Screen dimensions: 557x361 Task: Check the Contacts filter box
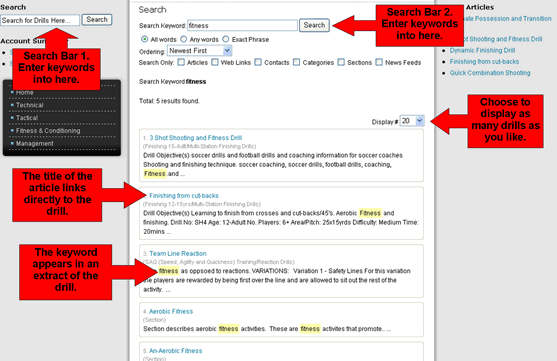[258, 62]
